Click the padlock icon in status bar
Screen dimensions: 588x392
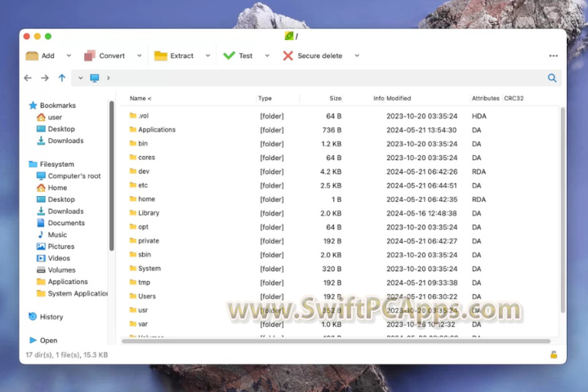pyautogui.click(x=554, y=354)
